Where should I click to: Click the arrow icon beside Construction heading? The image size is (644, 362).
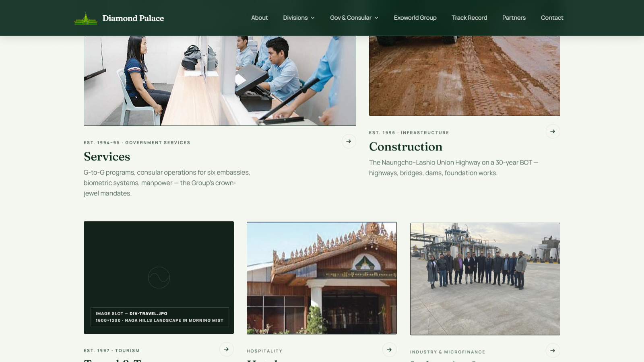click(x=553, y=131)
